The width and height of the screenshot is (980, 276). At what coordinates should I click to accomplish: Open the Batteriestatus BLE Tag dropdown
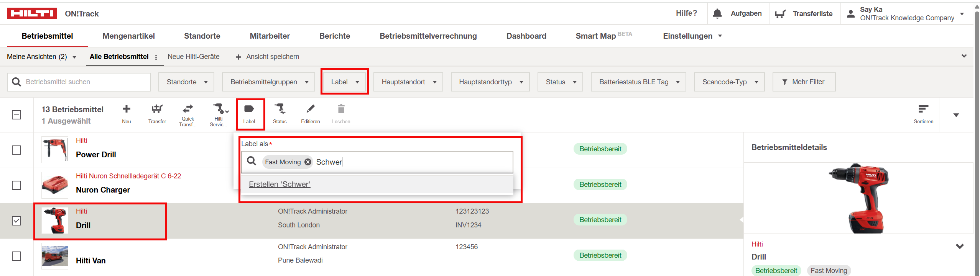[x=638, y=82]
